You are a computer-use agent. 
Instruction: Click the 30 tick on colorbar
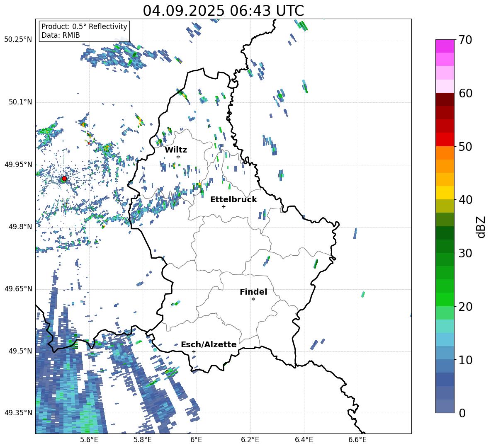(465, 253)
